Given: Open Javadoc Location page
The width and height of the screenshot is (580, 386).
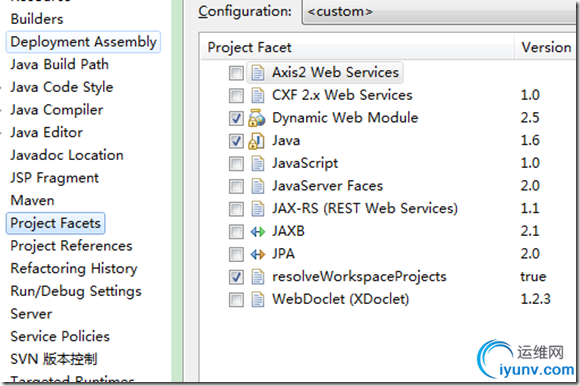Looking at the screenshot, I should pos(67,155).
